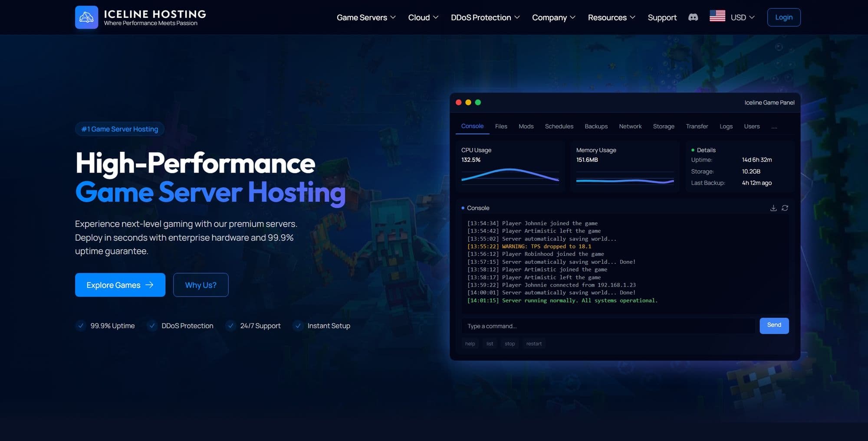
Task: Click the 99.9% Uptime checkmark icon
Action: 81,326
